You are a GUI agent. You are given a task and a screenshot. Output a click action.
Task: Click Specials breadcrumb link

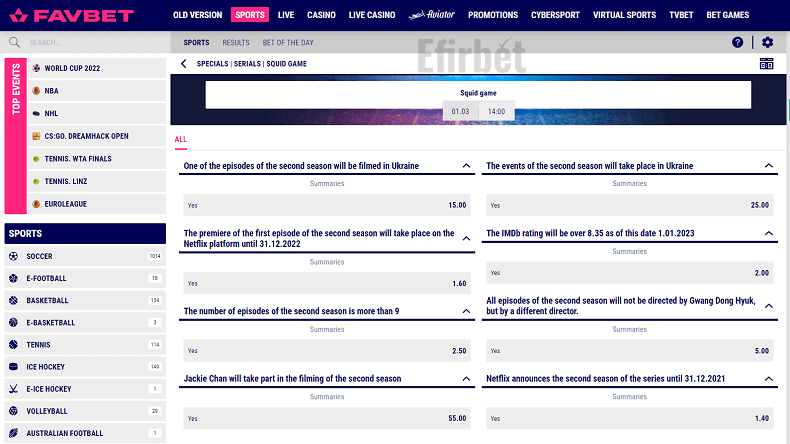[x=212, y=64]
